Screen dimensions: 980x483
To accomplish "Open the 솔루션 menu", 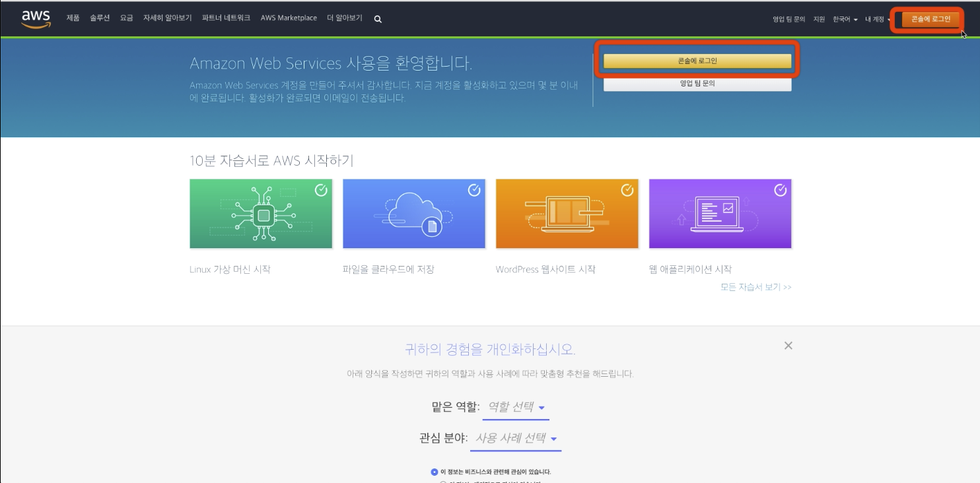I will [100, 18].
